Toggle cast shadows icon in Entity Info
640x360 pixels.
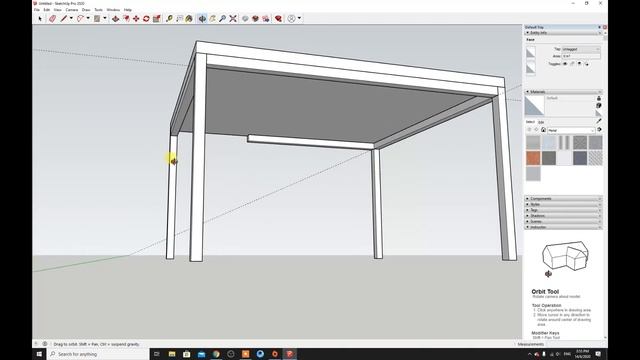point(586,64)
